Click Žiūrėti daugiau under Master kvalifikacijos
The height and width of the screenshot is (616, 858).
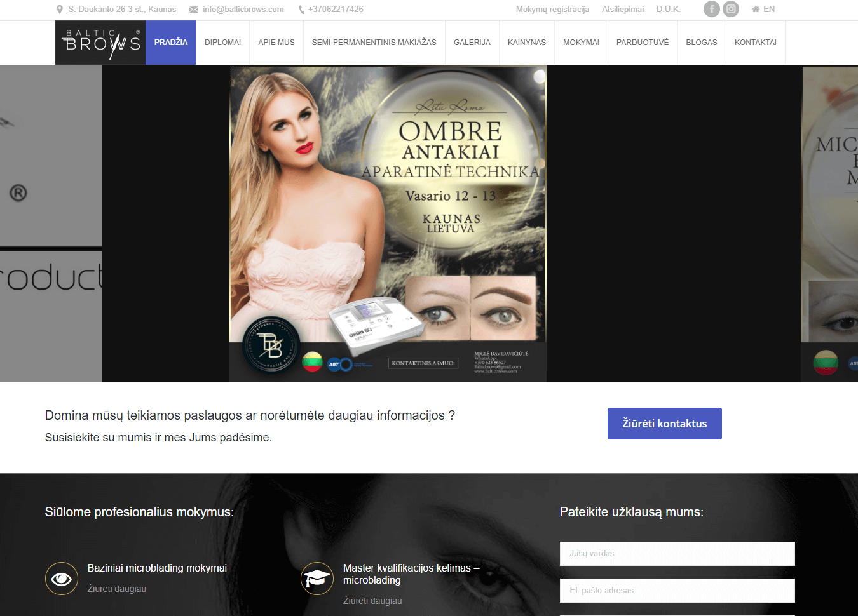click(372, 601)
